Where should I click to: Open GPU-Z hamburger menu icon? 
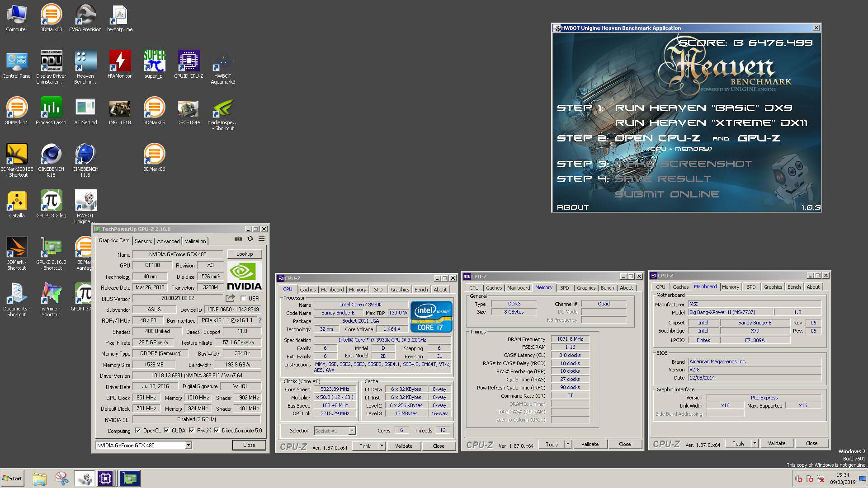(x=262, y=239)
